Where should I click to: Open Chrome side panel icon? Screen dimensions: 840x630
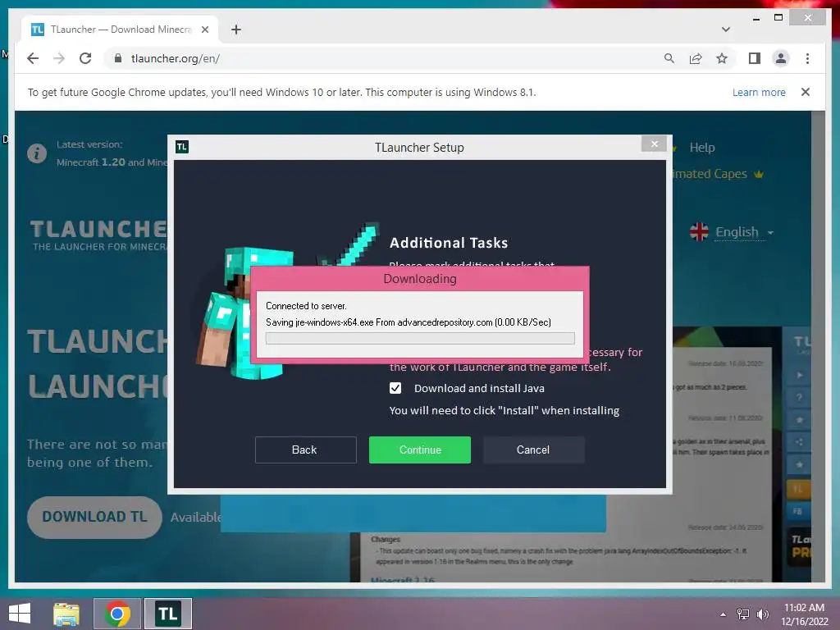(x=755, y=58)
